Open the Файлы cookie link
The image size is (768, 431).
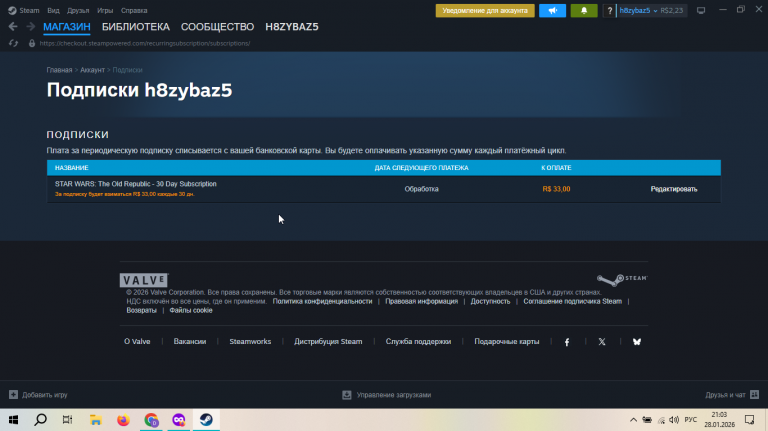191,310
